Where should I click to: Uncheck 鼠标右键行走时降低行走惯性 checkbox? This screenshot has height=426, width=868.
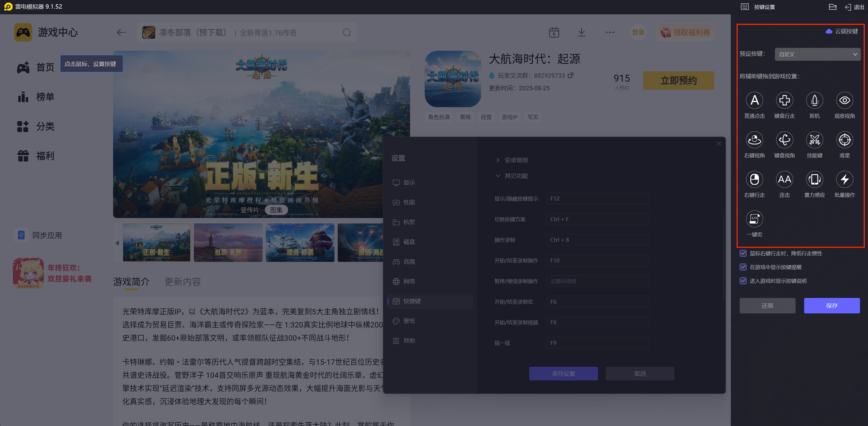click(743, 253)
